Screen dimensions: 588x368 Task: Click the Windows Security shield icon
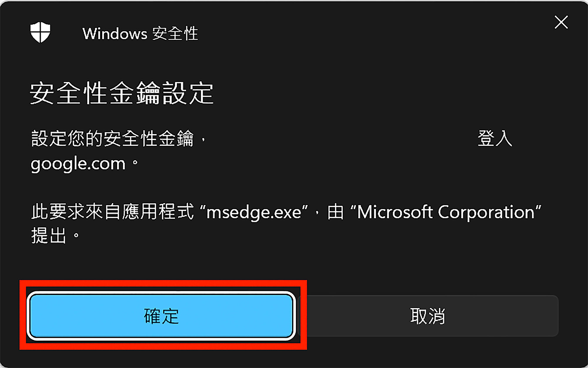[40, 32]
